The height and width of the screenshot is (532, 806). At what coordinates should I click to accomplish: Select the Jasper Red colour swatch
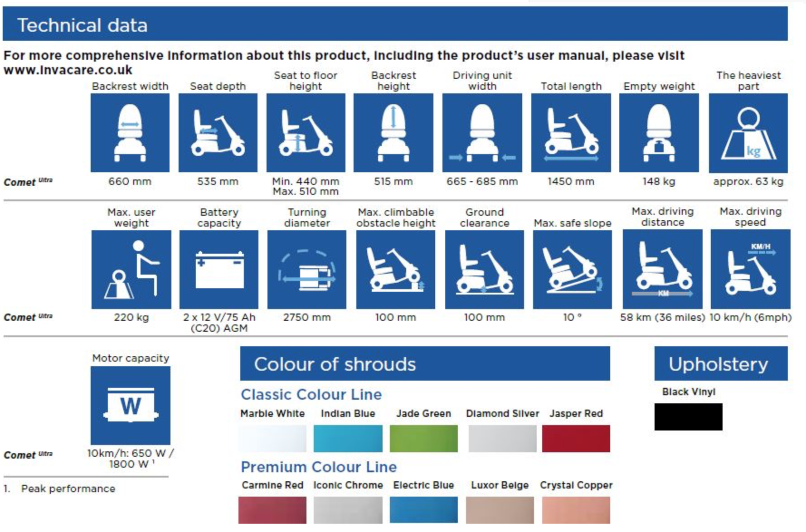coord(576,438)
